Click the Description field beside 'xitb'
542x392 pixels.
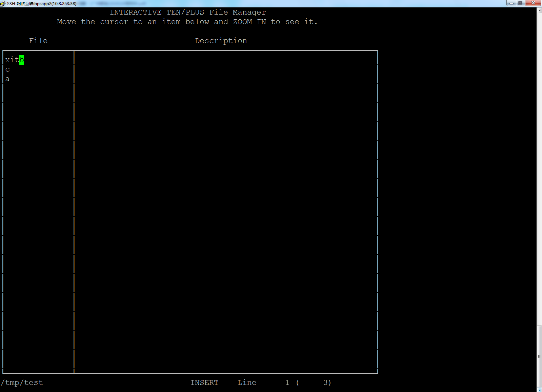coord(225,60)
